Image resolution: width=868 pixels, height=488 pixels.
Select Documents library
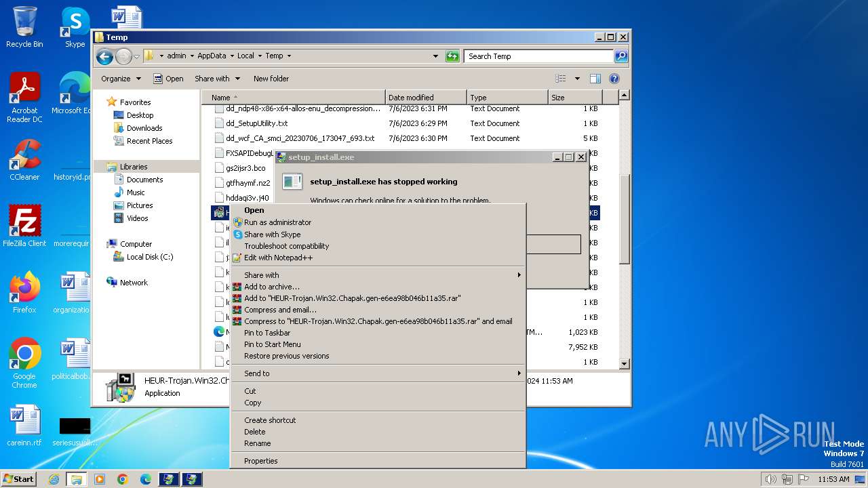pos(144,180)
